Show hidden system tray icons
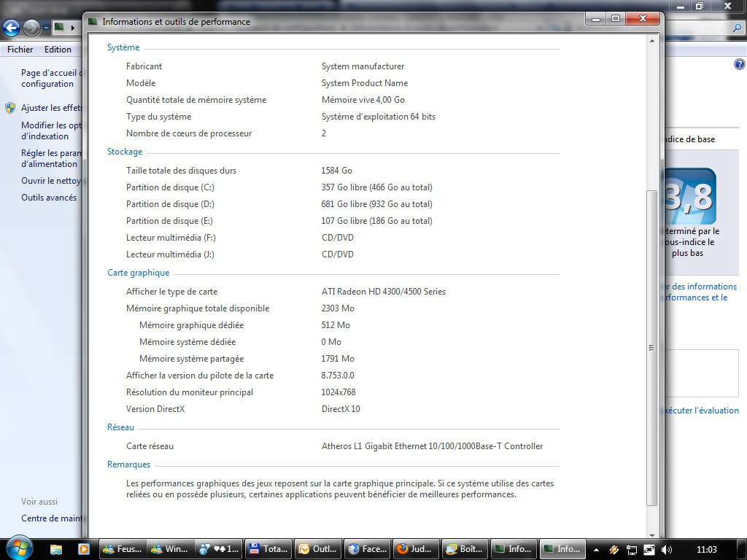This screenshot has width=747, height=560. pos(596,550)
